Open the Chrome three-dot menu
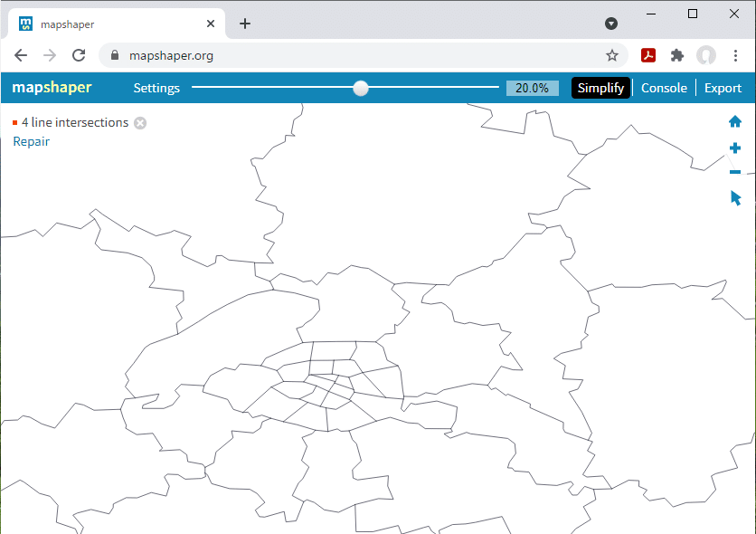Viewport: 756px width, 534px height. 735,55
